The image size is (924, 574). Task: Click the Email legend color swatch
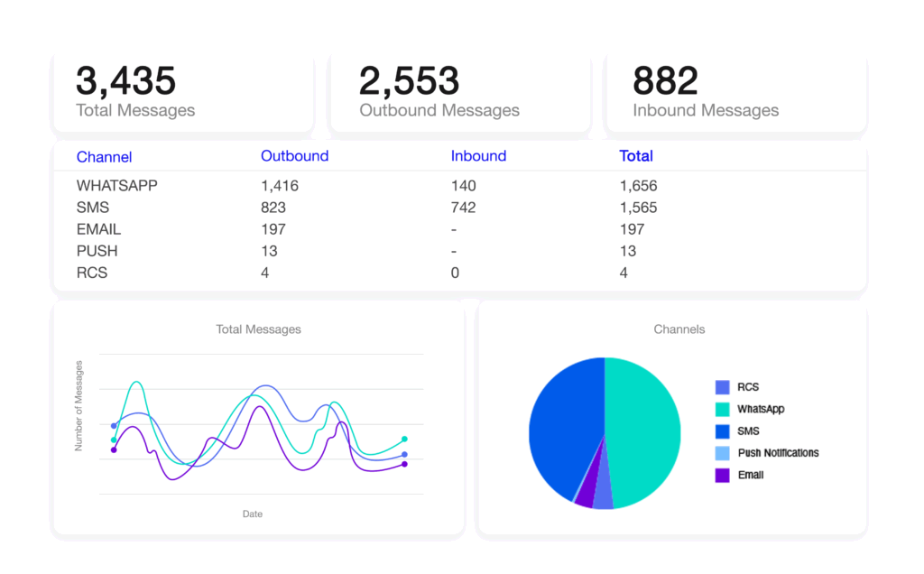coord(722,475)
